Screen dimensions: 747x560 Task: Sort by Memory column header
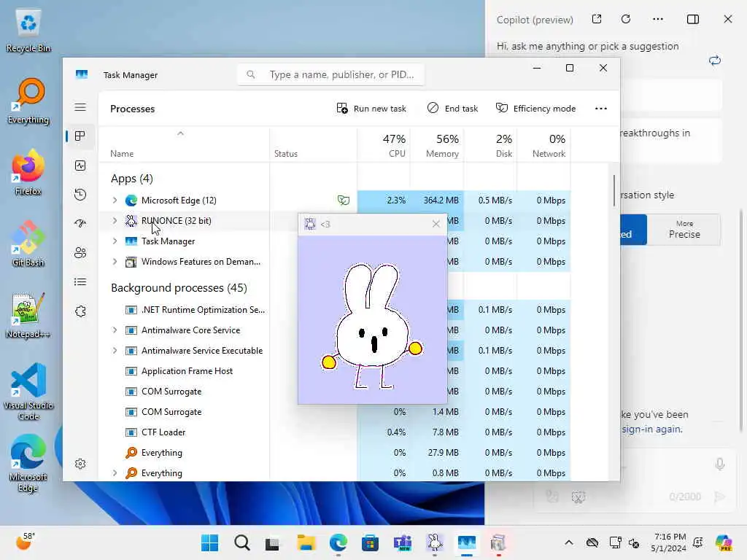(x=438, y=145)
